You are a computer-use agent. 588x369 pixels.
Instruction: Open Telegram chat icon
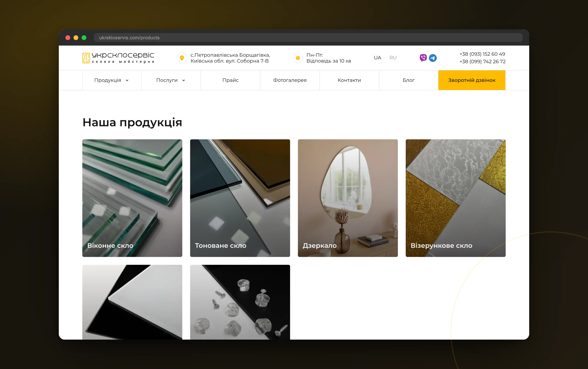point(433,58)
